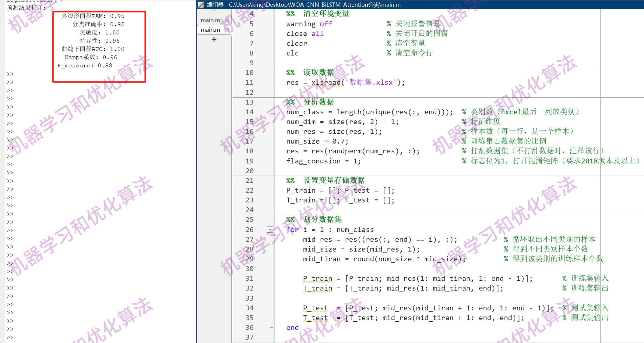Click the 'warning off' statement on line 5

coord(308,24)
